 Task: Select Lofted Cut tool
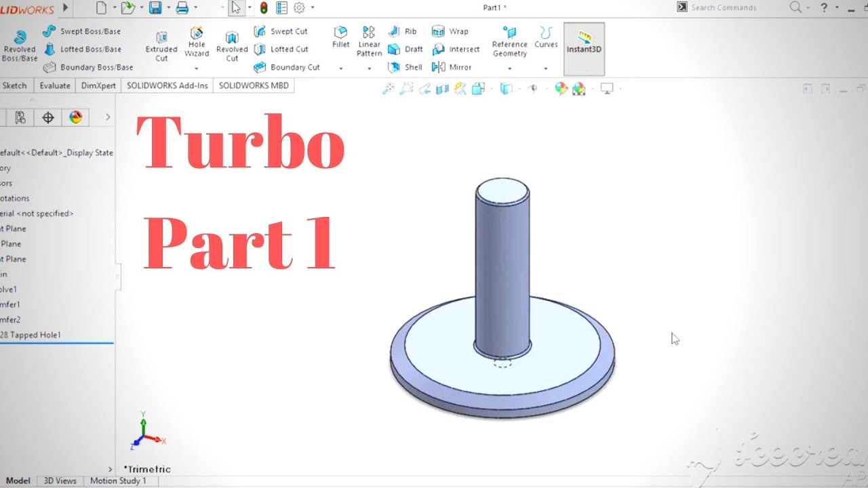(x=281, y=49)
